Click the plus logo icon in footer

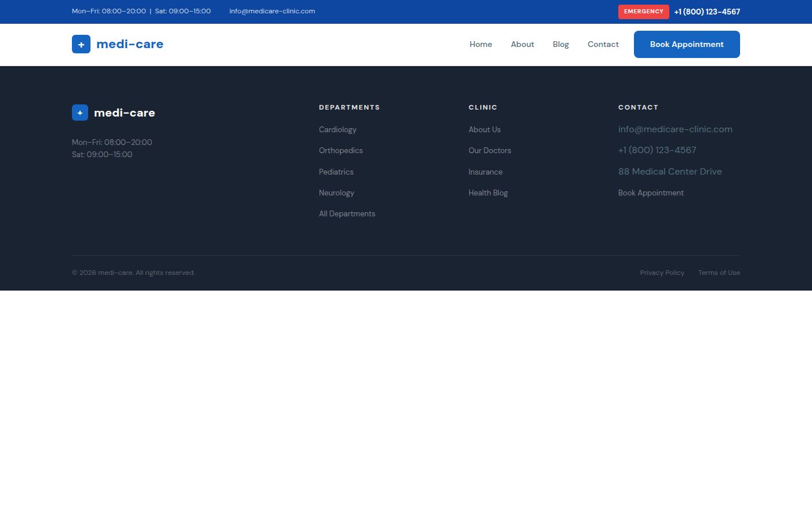tap(80, 113)
